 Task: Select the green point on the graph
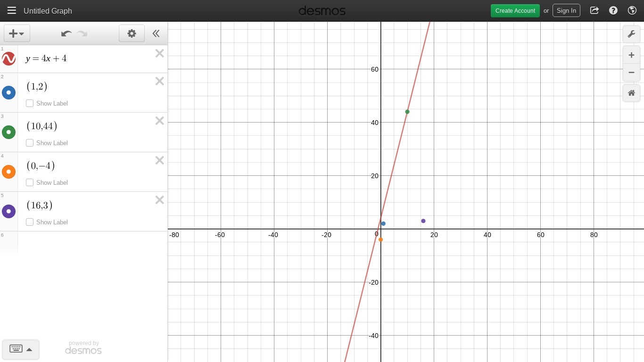(x=407, y=112)
